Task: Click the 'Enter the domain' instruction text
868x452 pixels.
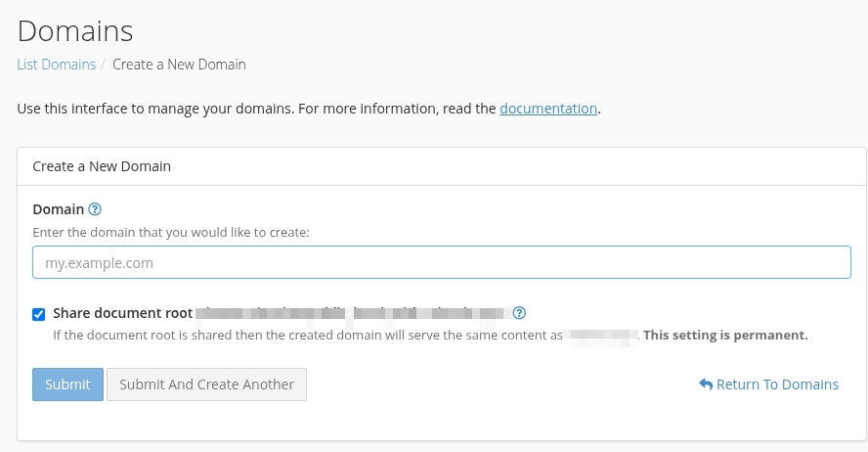Action: (170, 233)
